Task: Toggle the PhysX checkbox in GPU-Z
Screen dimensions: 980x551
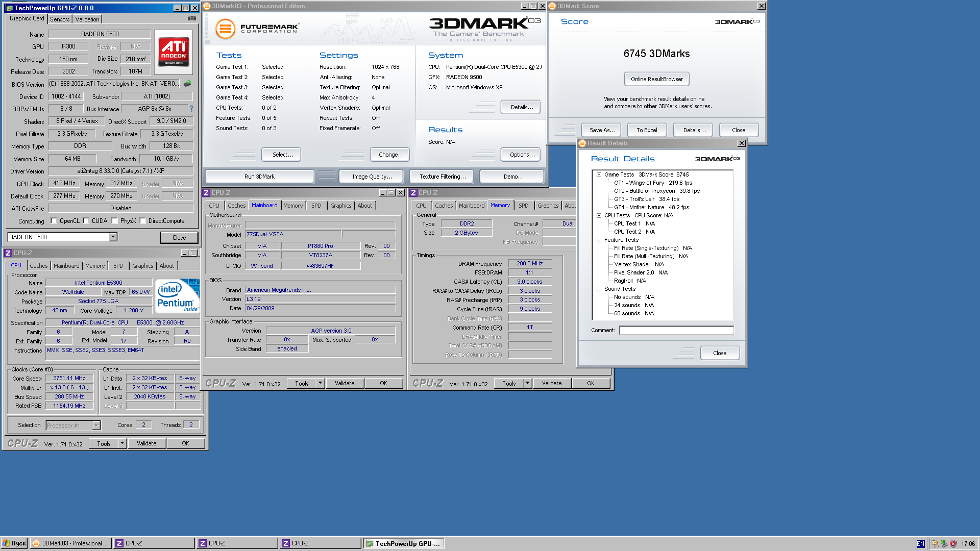Action: click(114, 221)
